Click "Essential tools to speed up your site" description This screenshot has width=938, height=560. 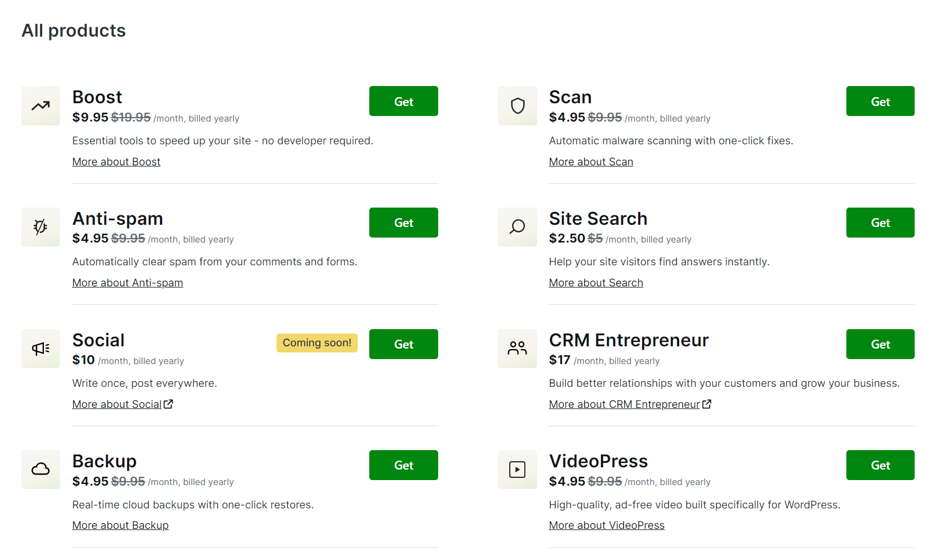[x=223, y=141]
